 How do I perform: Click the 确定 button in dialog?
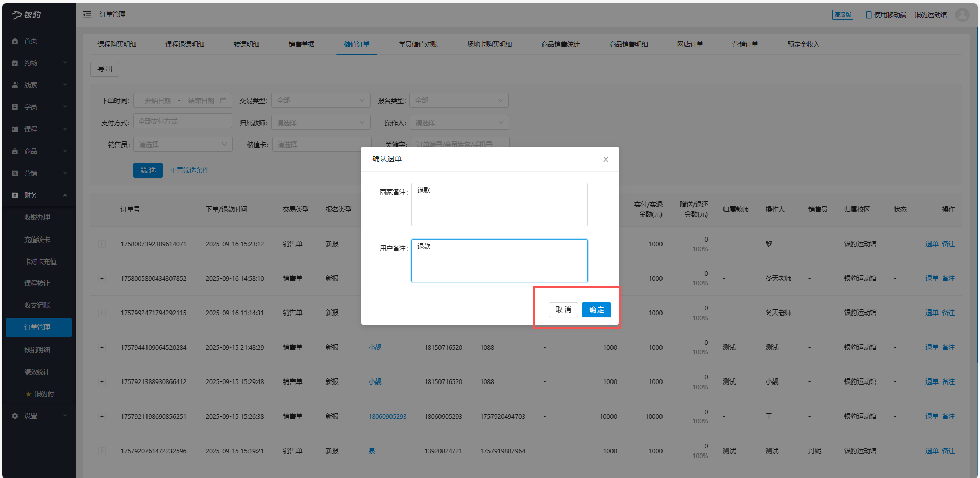(596, 309)
